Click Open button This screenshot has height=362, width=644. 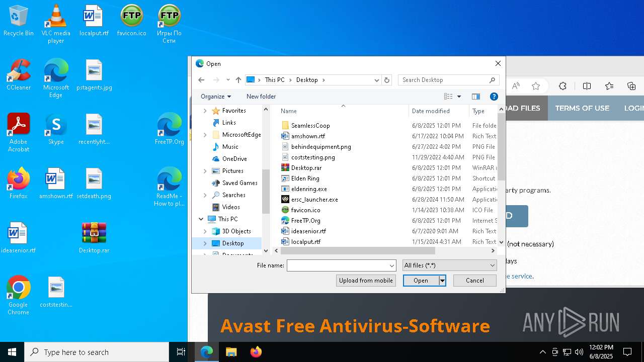point(421,281)
